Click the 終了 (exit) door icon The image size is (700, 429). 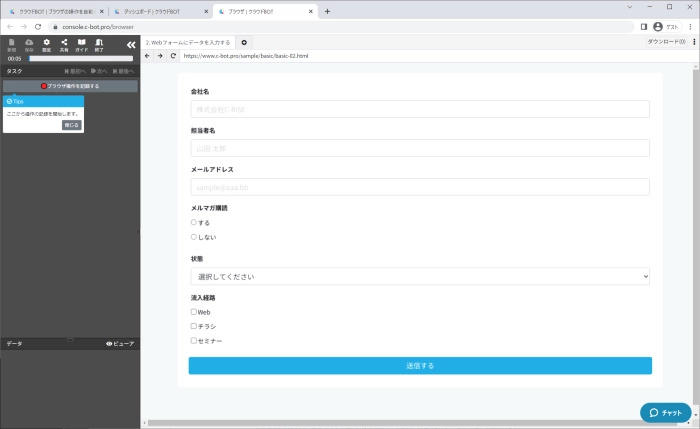[x=99, y=44]
